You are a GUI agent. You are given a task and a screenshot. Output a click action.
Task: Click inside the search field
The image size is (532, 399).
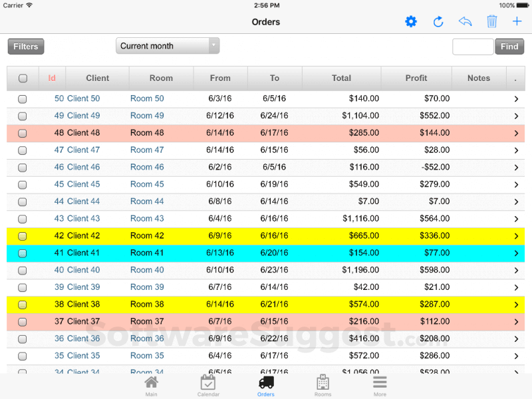473,47
